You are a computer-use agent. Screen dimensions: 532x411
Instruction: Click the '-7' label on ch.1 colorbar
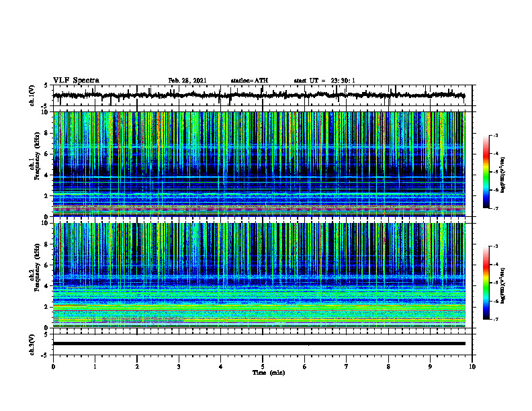point(495,208)
